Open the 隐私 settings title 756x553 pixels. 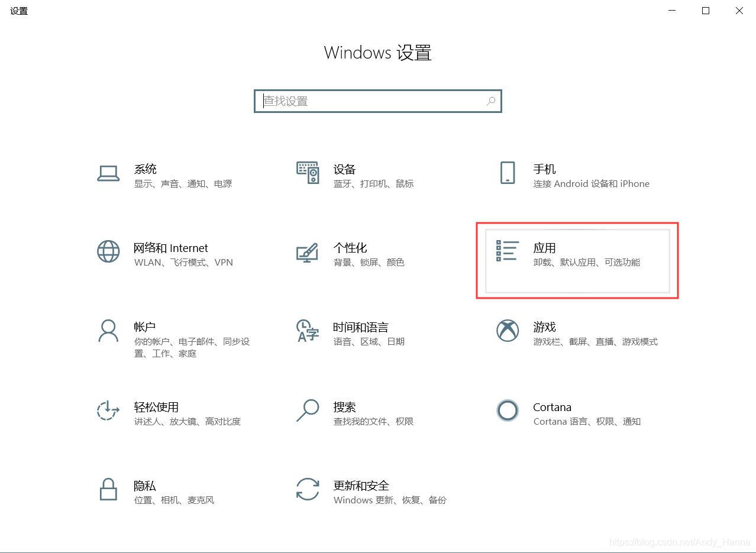[145, 486]
